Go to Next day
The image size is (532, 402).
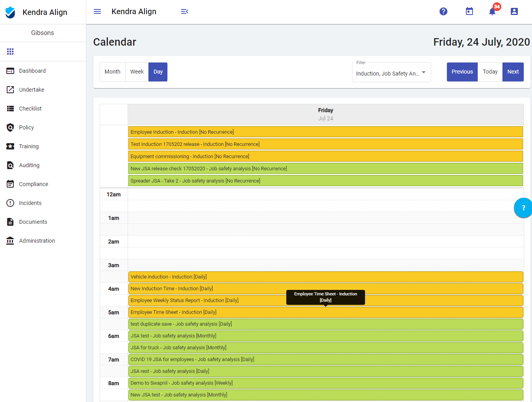click(513, 72)
